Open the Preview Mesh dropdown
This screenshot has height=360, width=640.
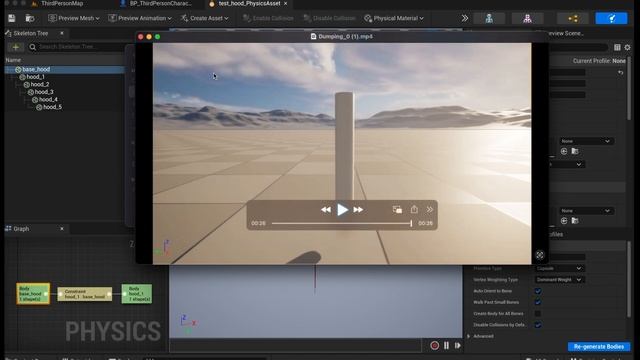click(x=74, y=18)
